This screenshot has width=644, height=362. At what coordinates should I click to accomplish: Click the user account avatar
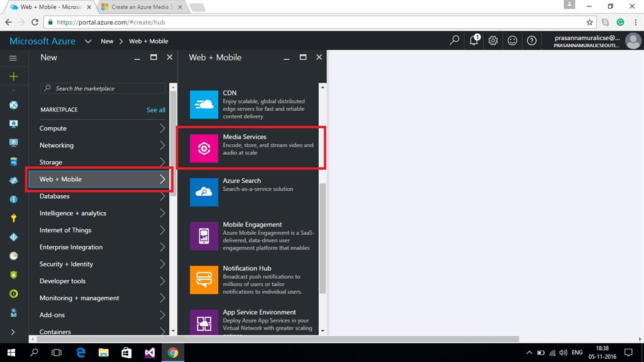pos(633,41)
